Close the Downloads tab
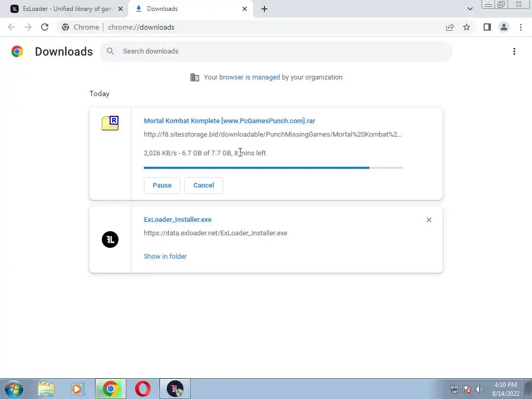532x399 pixels. 245,9
